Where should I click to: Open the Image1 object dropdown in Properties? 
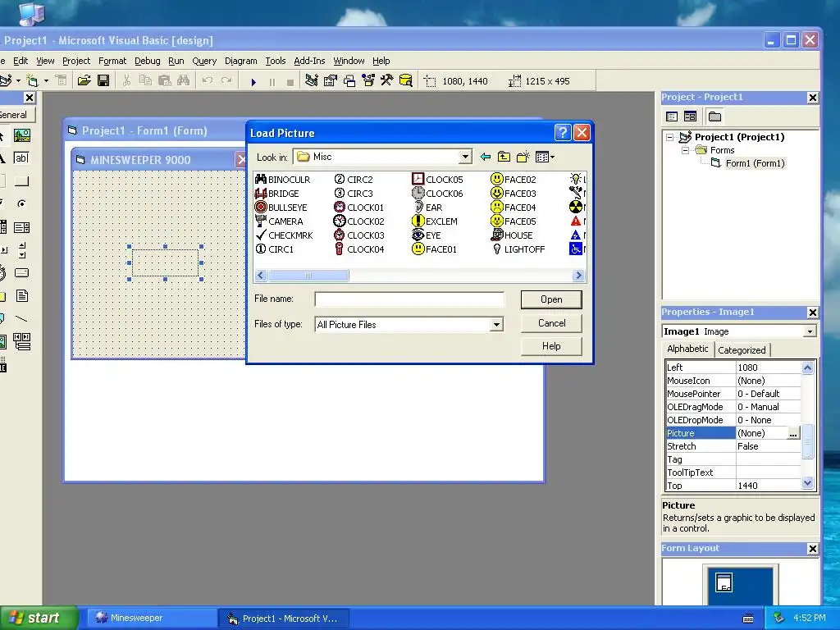click(x=810, y=331)
